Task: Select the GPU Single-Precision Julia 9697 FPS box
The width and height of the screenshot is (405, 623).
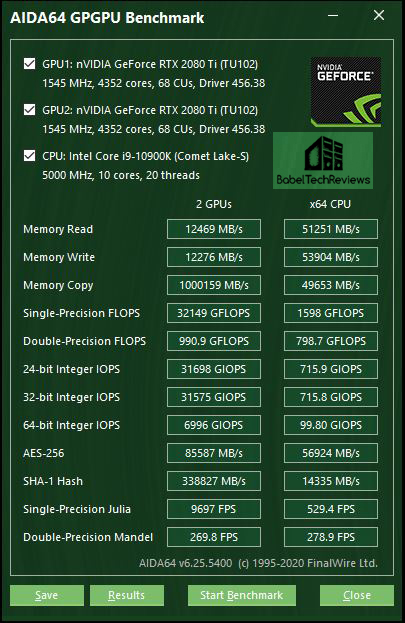Action: coord(214,509)
